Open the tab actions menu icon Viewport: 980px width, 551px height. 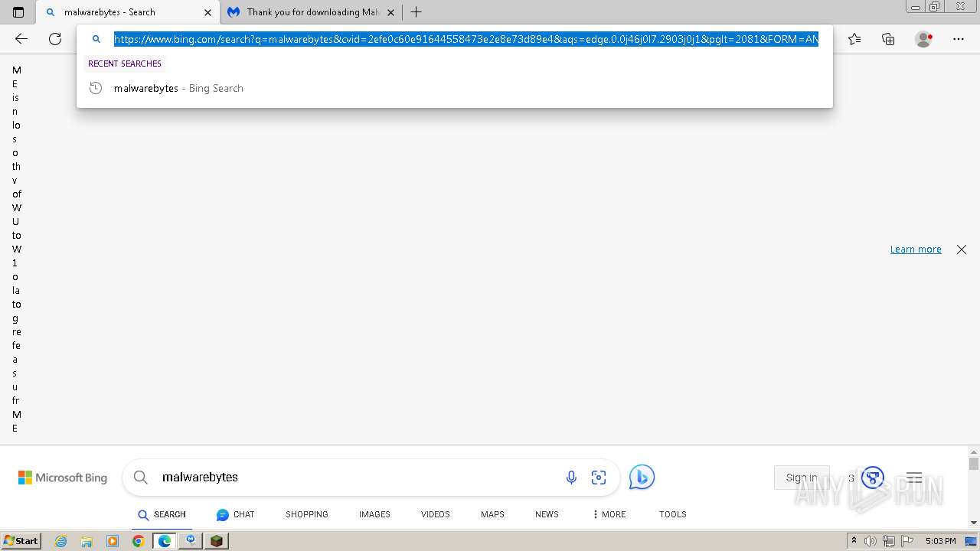pos(18,12)
